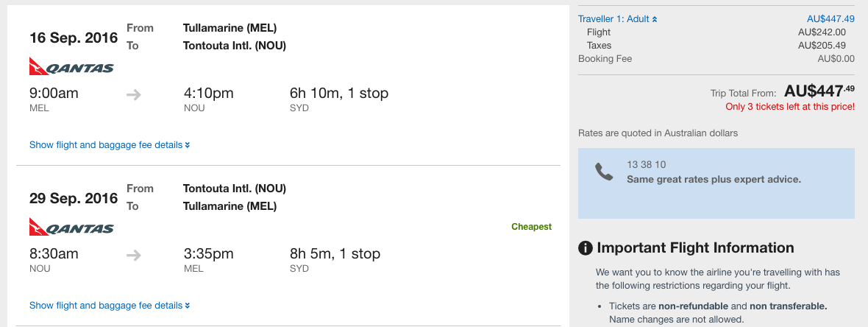The image size is (868, 327).
Task: Click the Important Flight Information heading
Action: coord(695,247)
